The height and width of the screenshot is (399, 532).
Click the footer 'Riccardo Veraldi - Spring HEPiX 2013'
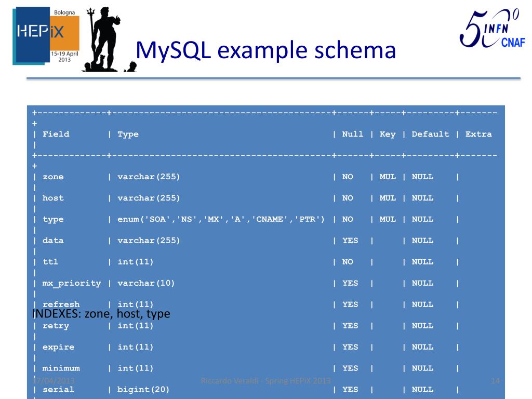265,381
